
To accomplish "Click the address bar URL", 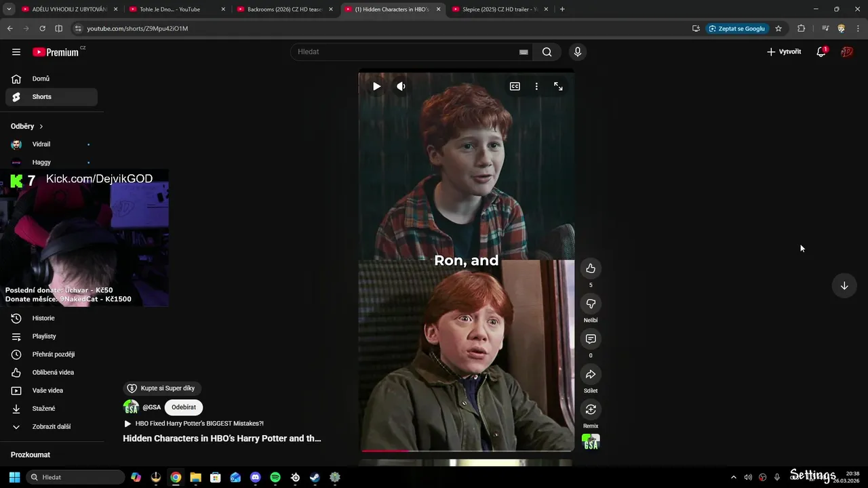I will point(138,28).
